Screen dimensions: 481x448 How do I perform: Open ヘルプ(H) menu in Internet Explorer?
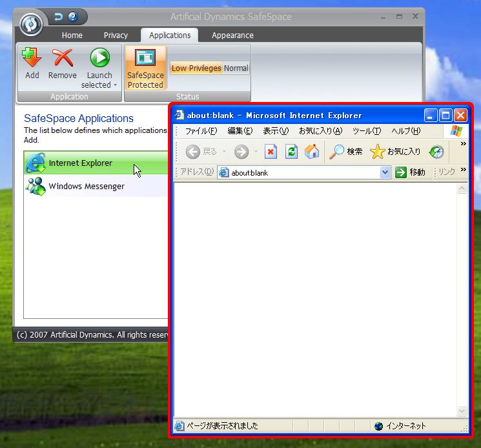tap(406, 131)
